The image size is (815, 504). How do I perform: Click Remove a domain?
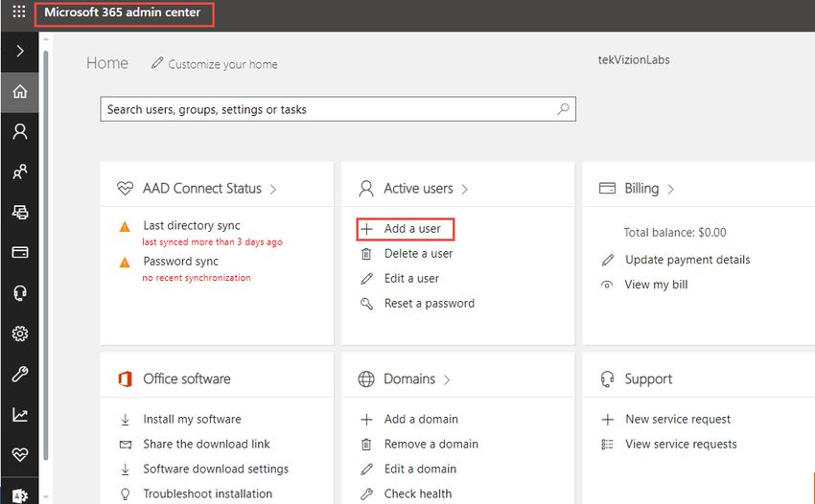point(431,445)
